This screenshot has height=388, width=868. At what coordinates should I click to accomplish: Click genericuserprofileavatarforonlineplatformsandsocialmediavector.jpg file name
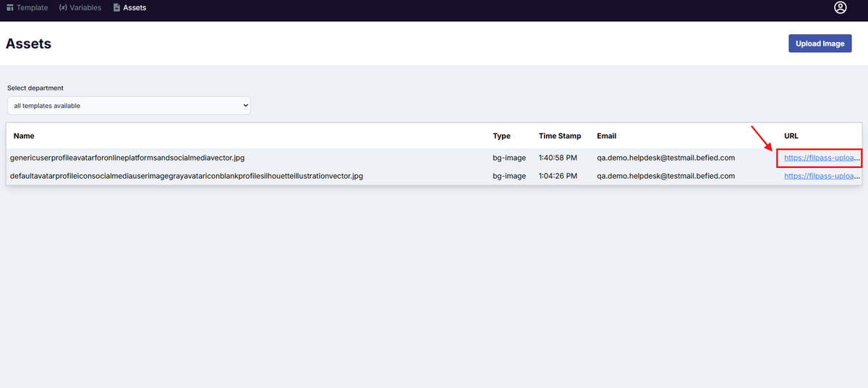coord(127,158)
